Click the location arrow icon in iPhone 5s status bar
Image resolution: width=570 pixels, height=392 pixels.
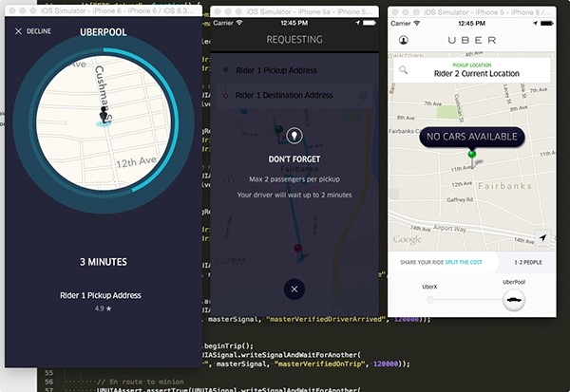point(357,23)
